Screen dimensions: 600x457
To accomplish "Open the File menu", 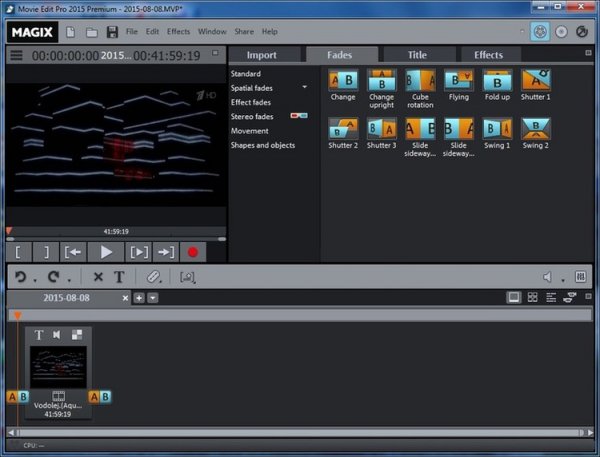I will [x=132, y=31].
